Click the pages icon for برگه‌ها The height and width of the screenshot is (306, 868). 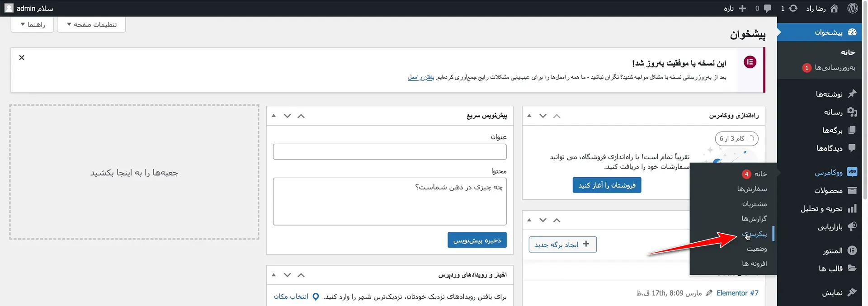click(852, 130)
